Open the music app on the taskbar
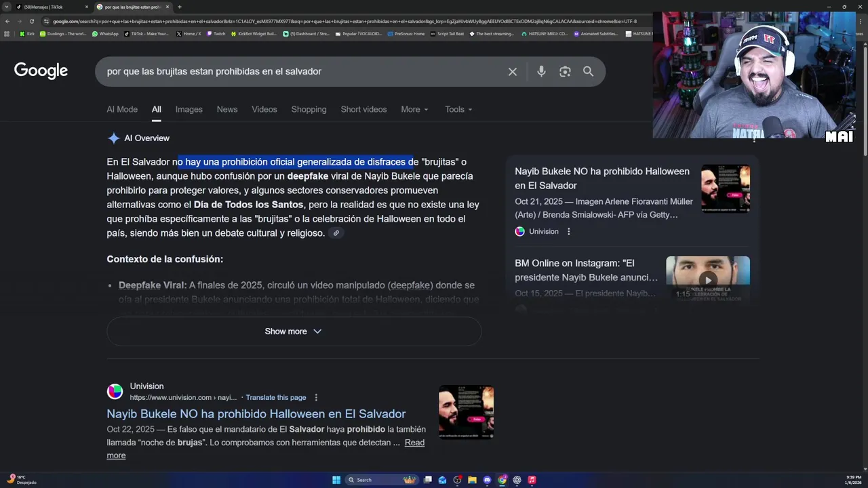This screenshot has height=488, width=868. point(532,480)
